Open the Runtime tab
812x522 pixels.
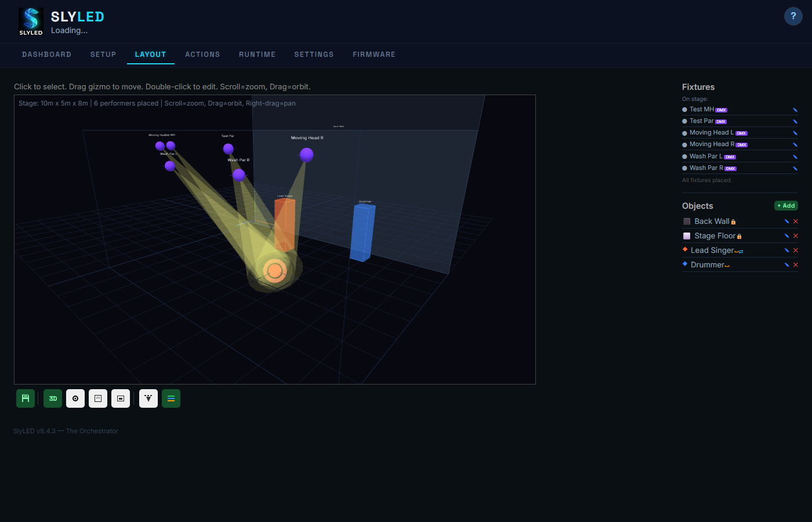click(258, 55)
